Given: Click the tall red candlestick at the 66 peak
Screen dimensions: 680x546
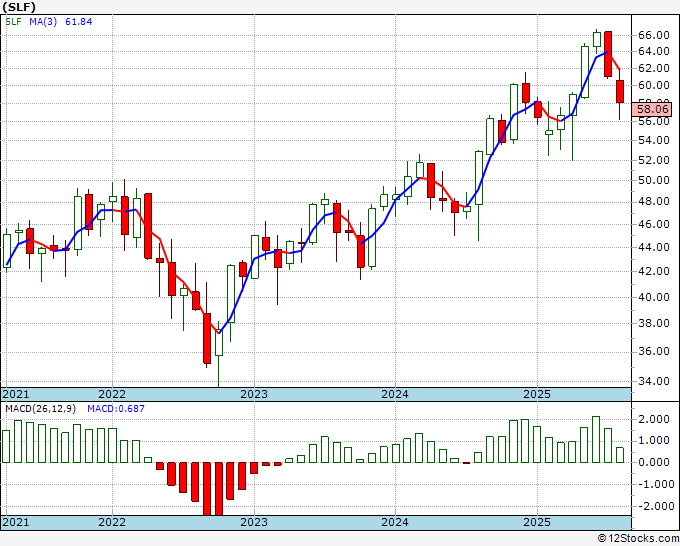Looking at the screenshot, I should (x=608, y=54).
